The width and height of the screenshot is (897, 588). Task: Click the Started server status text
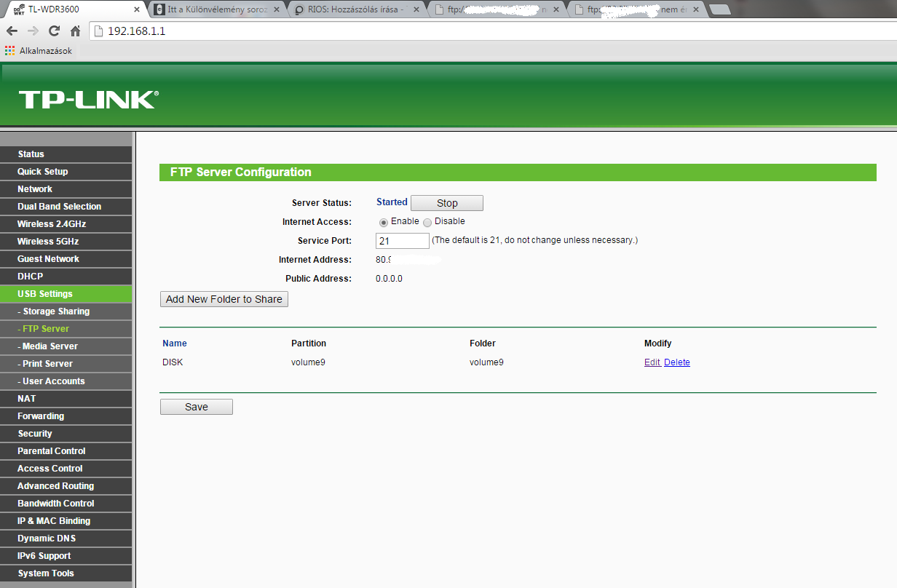click(392, 202)
